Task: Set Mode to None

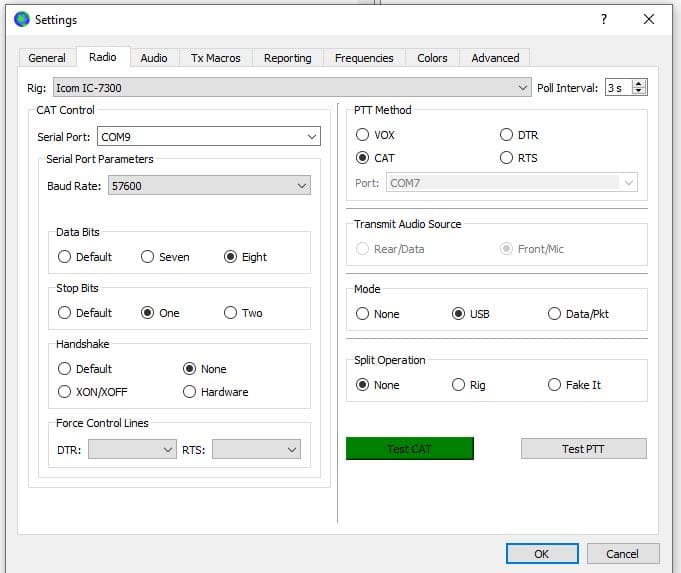Action: pyautogui.click(x=377, y=314)
